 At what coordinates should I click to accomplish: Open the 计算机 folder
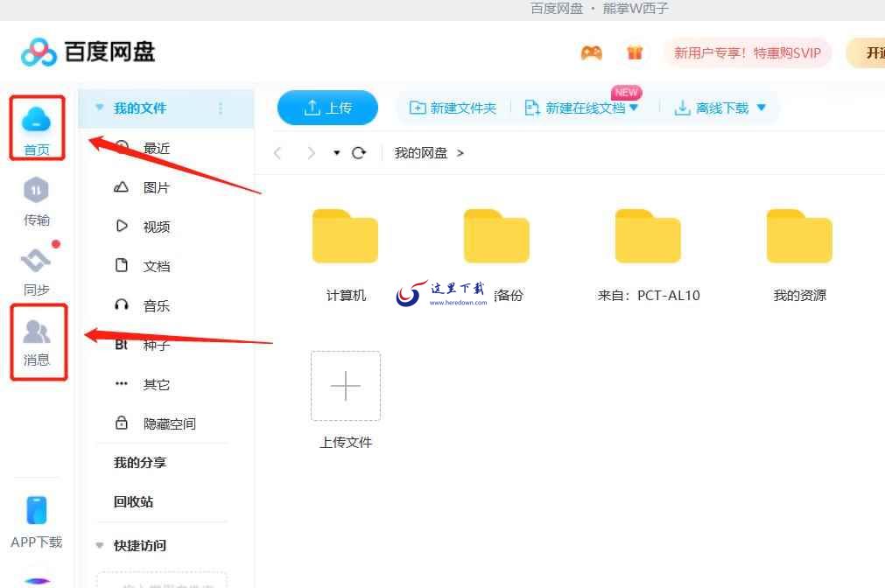[346, 236]
